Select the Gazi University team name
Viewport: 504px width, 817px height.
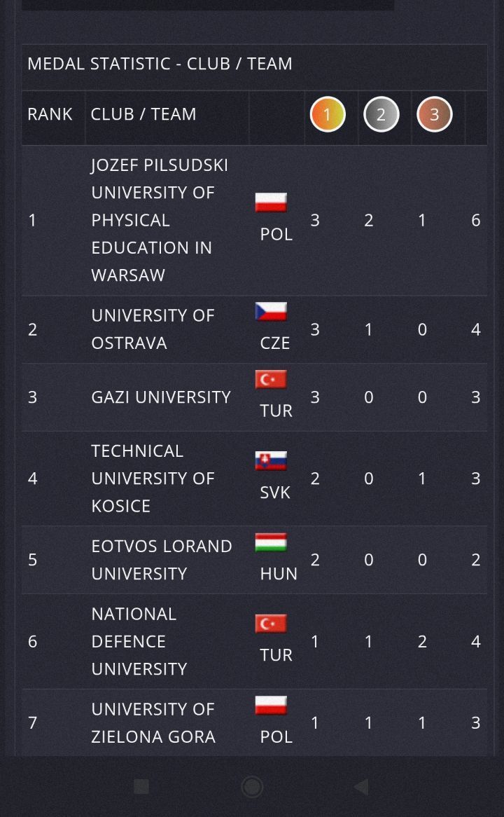pos(161,397)
